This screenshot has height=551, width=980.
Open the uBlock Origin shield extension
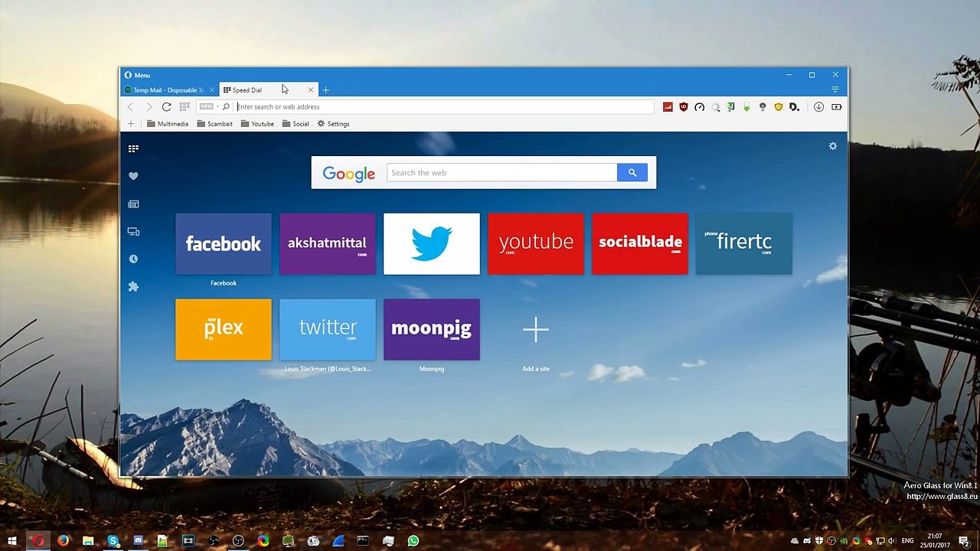tap(684, 107)
